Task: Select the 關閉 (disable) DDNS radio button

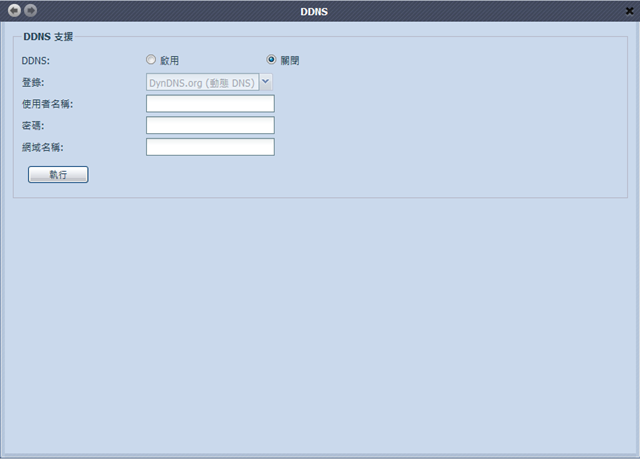Action: [x=271, y=60]
